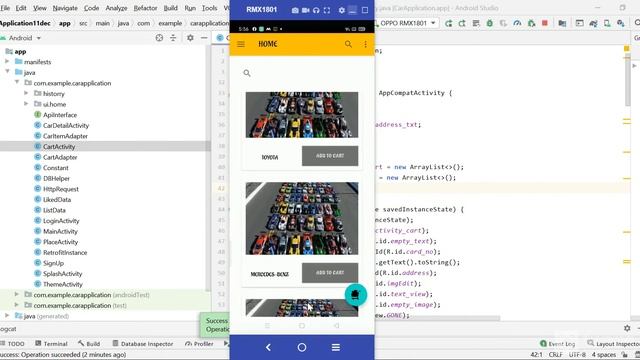This screenshot has height=360, width=640.
Task: Open OPPO RMX1801 device dropdown
Action: pos(408,23)
